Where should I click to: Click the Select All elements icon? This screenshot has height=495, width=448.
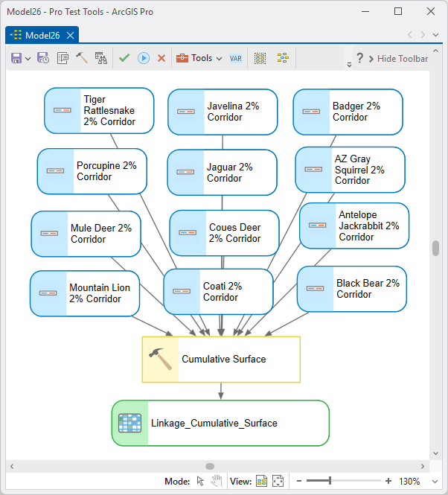click(260, 58)
